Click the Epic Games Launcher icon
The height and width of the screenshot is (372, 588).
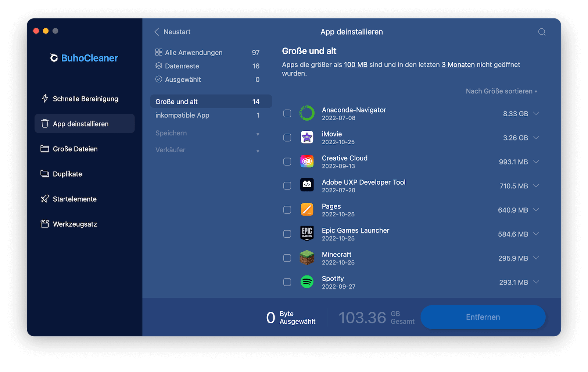(307, 234)
